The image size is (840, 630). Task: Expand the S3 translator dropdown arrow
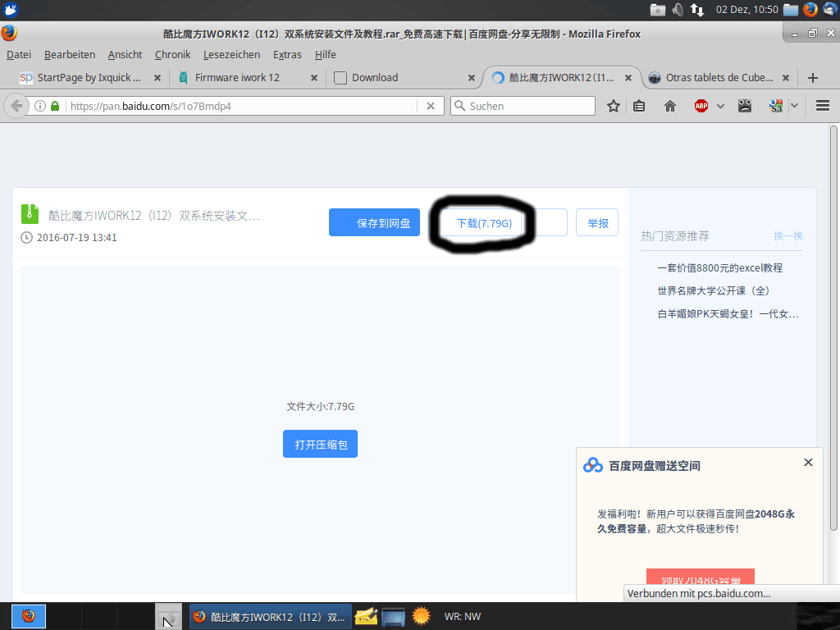pyautogui.click(x=794, y=106)
